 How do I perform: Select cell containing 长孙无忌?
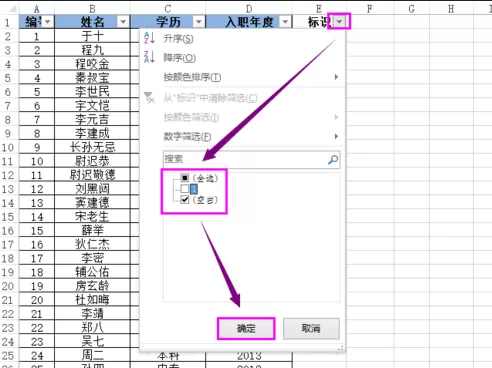coord(92,147)
